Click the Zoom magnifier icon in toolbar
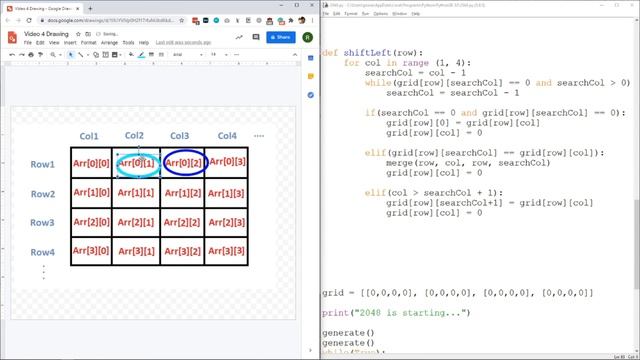The height and width of the screenshot is (360, 640). tap(53, 55)
